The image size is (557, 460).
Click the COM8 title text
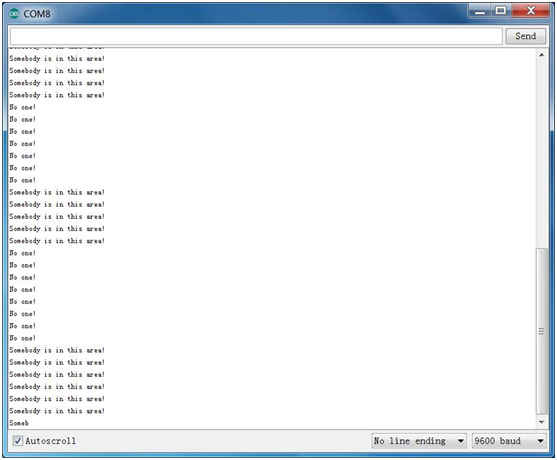click(x=37, y=14)
